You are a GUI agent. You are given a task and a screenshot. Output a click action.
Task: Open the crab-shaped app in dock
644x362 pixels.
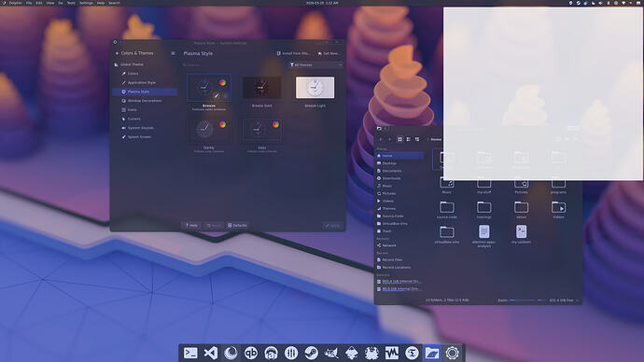pos(371,353)
